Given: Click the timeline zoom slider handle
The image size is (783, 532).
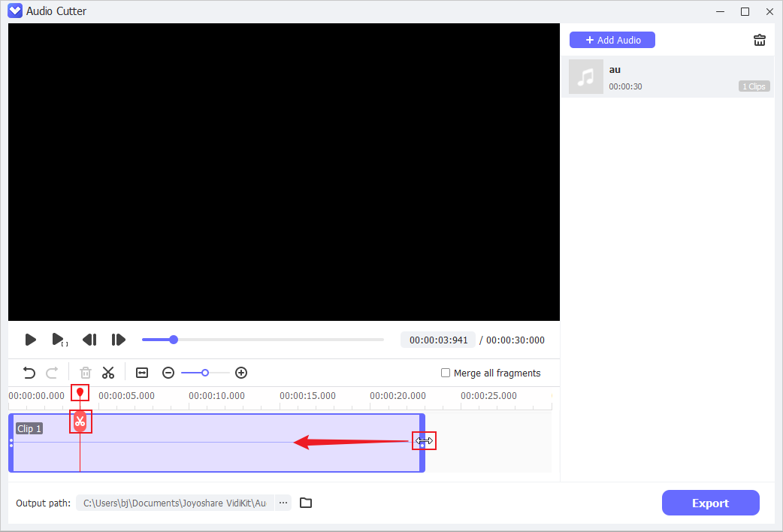Looking at the screenshot, I should pos(205,373).
